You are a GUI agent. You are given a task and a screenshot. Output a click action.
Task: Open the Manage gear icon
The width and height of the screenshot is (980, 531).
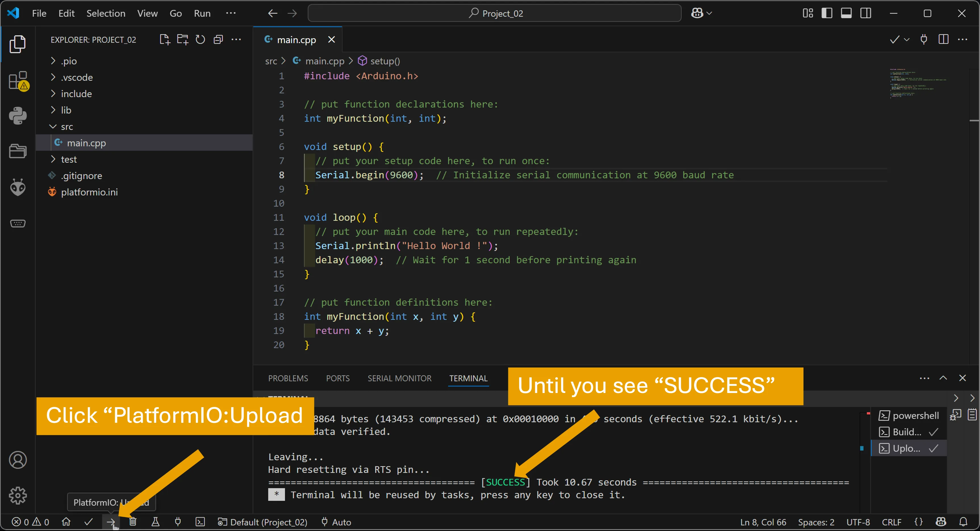[18, 495]
